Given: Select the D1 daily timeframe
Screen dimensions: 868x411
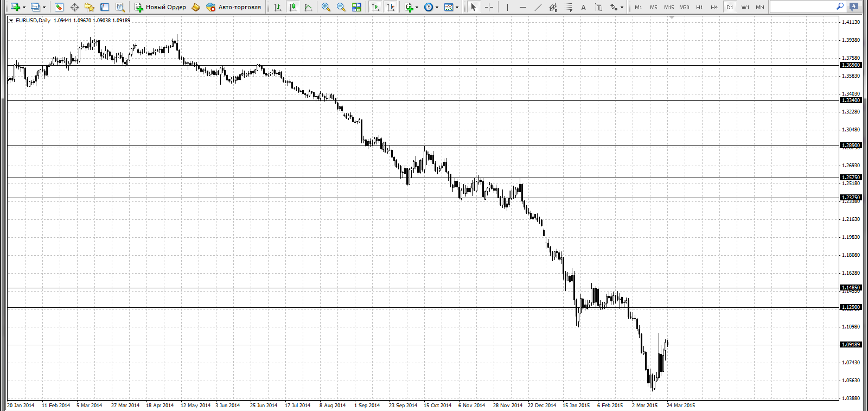Looking at the screenshot, I should 730,7.
